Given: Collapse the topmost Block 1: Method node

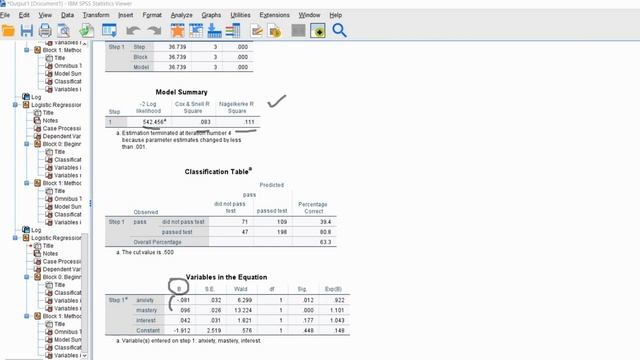Looking at the screenshot, I should [x=27, y=50].
